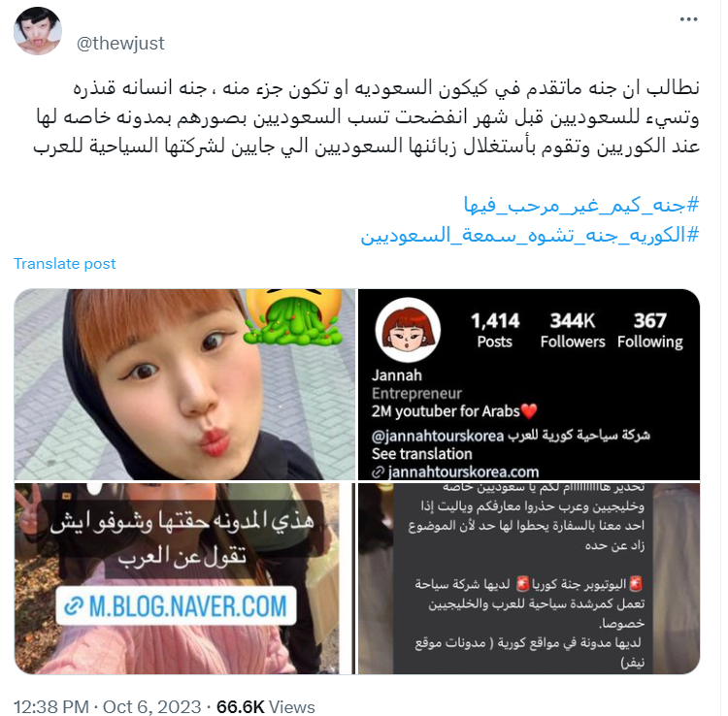Click the Jannah cartoon profile picture
Viewport: 728px width, 716px height.
pyautogui.click(x=408, y=330)
